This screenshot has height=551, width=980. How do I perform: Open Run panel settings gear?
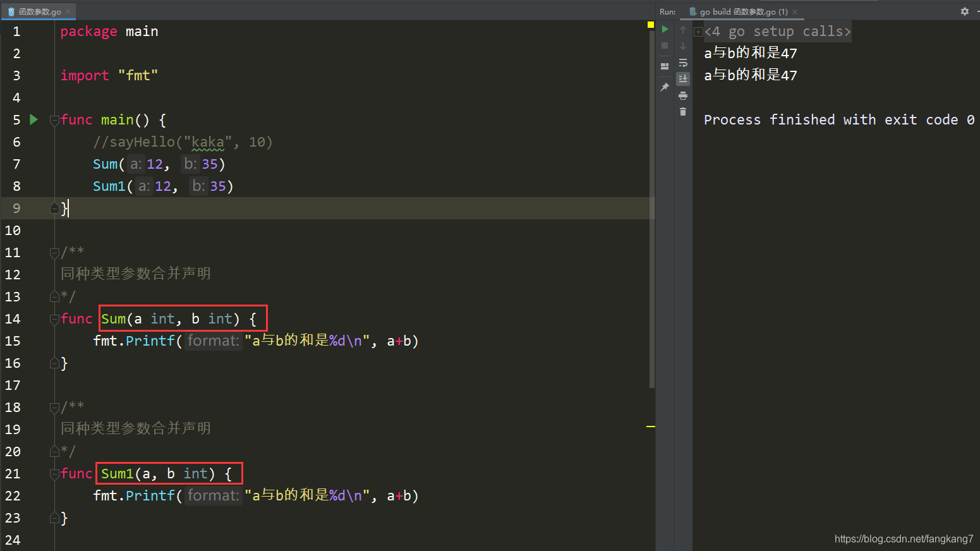[x=965, y=11]
